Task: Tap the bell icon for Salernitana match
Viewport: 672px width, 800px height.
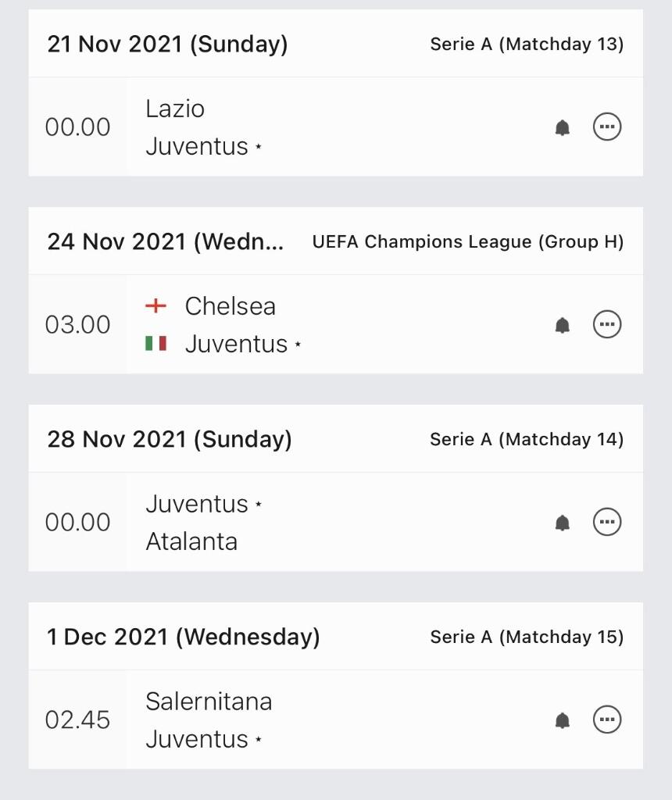Action: coord(563,720)
